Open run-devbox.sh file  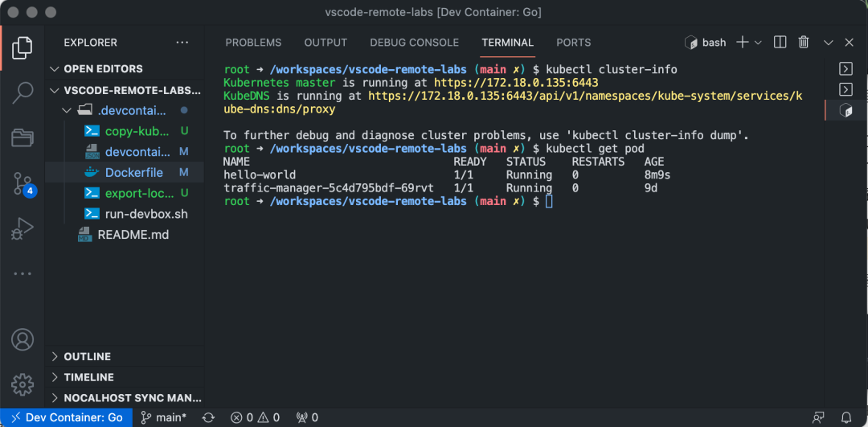[x=125, y=214]
